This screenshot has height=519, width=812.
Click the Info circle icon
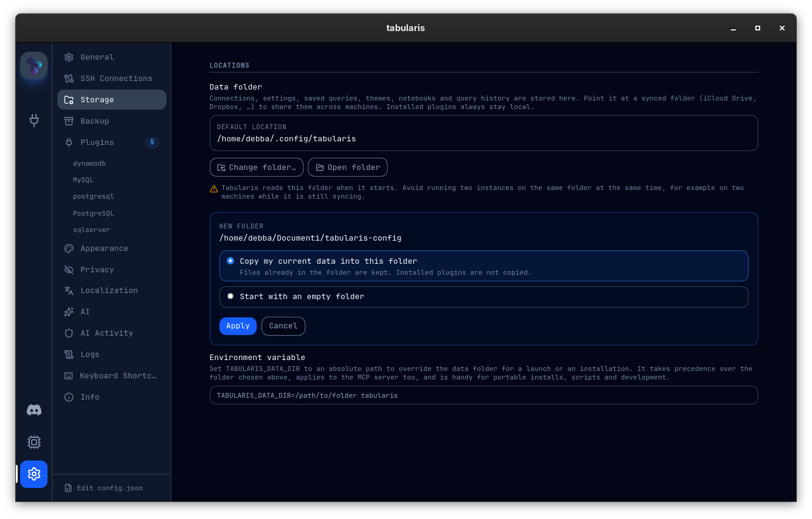pyautogui.click(x=69, y=397)
